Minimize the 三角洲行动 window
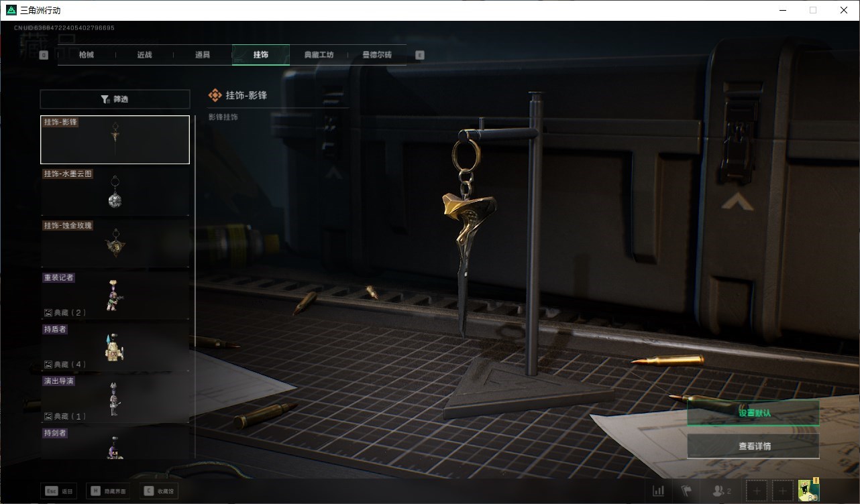Viewport: 860px width, 504px height. coord(782,10)
